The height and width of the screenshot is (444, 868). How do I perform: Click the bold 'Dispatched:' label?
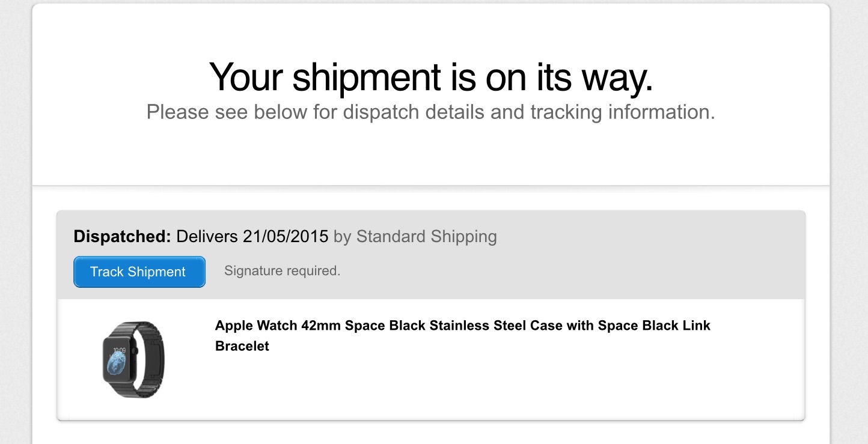[123, 237]
